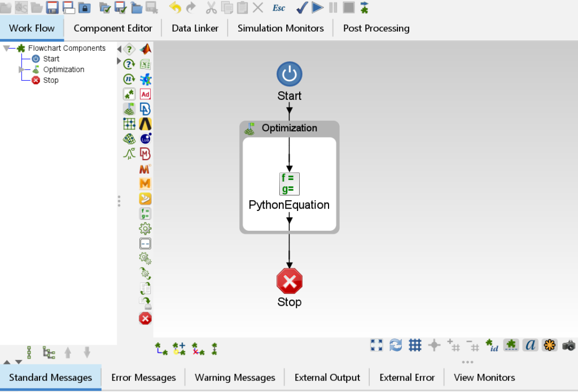
Task: Expand the Optimization tree node
Action: 22,69
